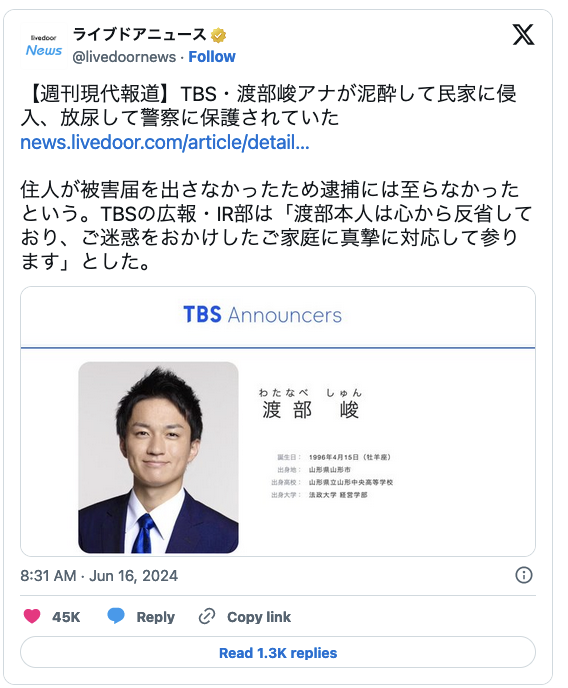The width and height of the screenshot is (568, 688).
Task: Click the Reply text label
Action: [x=155, y=617]
